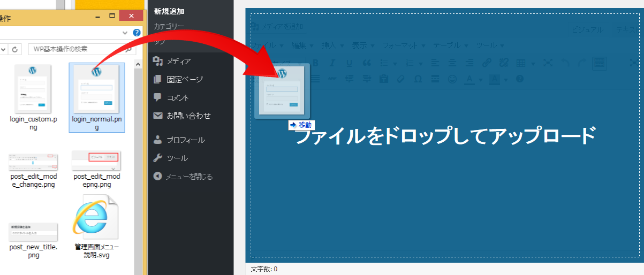
Task: Click the Explorer help question mark icon
Action: [x=137, y=33]
